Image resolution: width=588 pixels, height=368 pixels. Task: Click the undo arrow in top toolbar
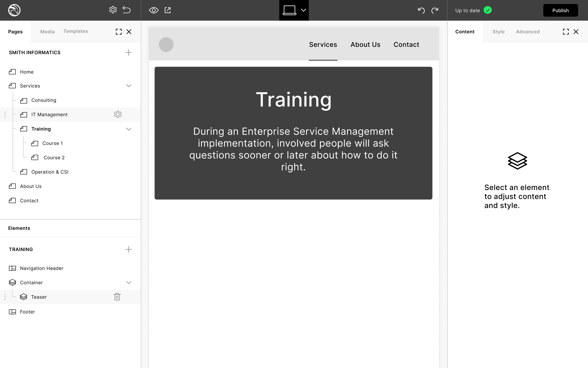[421, 10]
